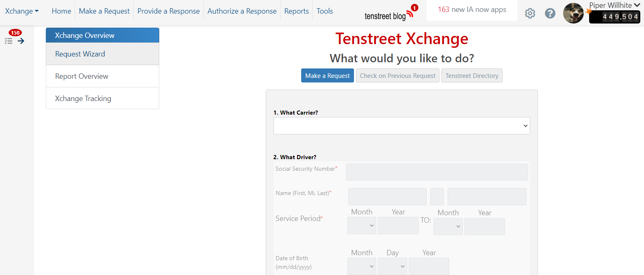
Task: Open the Tools menu item
Action: 325,11
